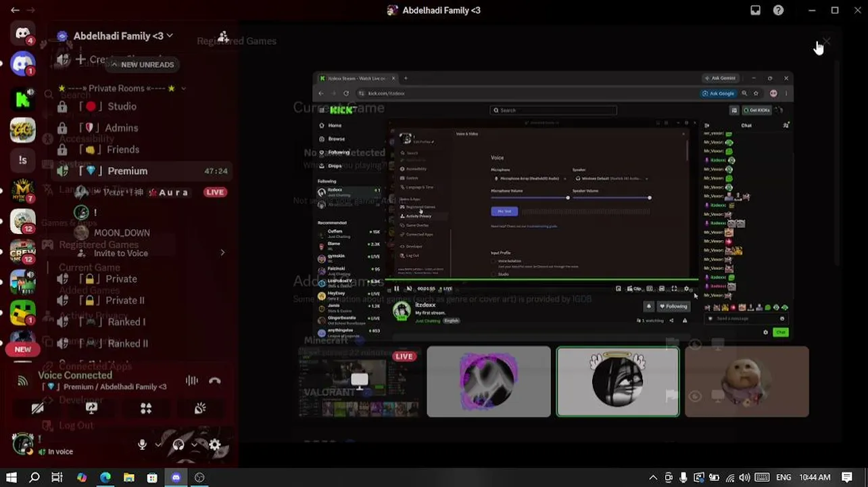The height and width of the screenshot is (487, 868).
Task: Select the Premium voice channel
Action: tap(142, 171)
